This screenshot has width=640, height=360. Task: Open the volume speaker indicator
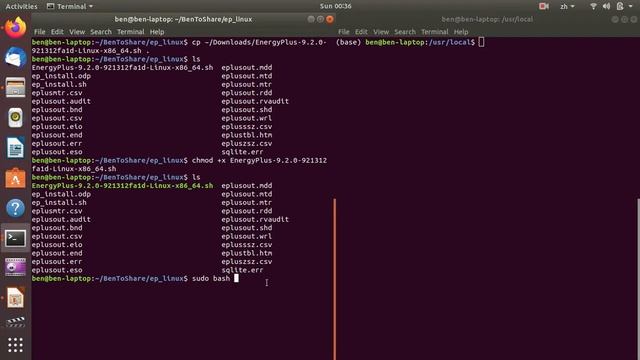607,6
